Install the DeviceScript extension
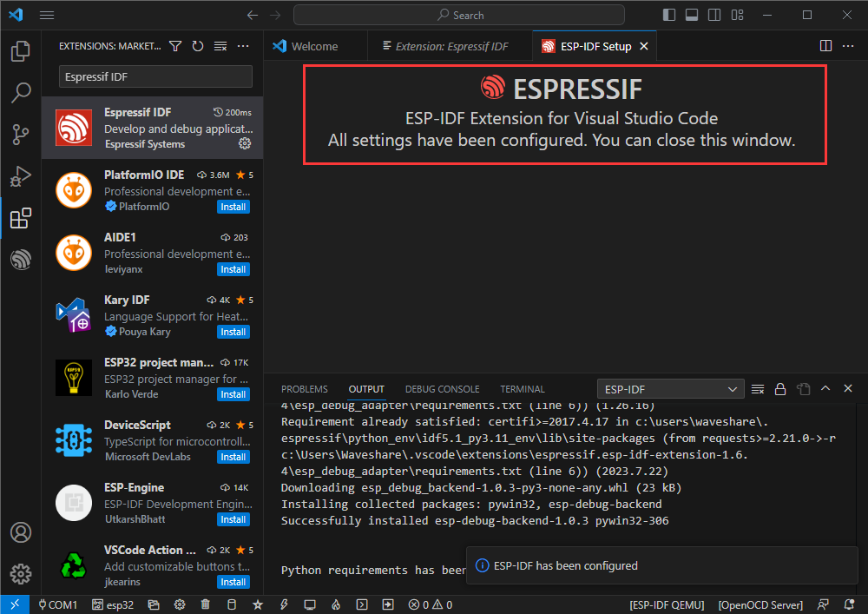868x614 pixels. pyautogui.click(x=233, y=458)
